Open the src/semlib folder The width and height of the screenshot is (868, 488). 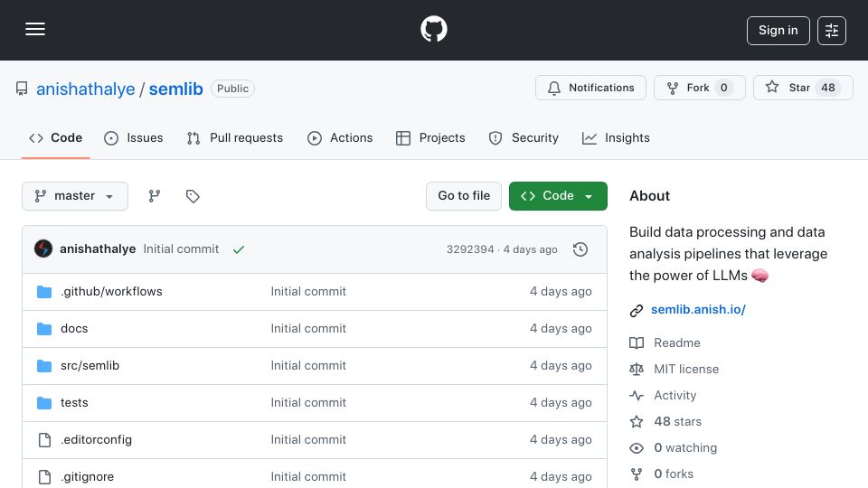coord(90,366)
